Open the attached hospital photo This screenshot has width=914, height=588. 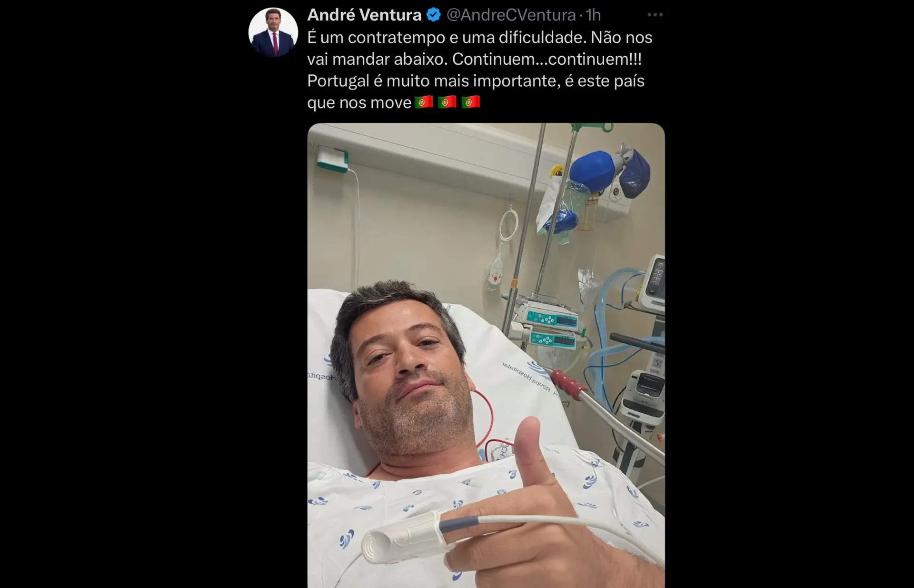(486, 355)
